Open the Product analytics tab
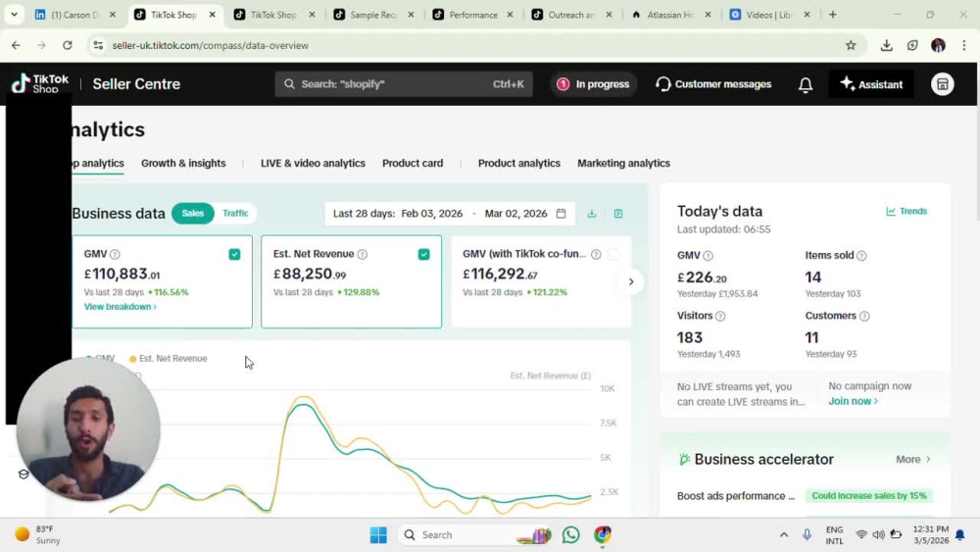980x552 pixels. click(518, 163)
